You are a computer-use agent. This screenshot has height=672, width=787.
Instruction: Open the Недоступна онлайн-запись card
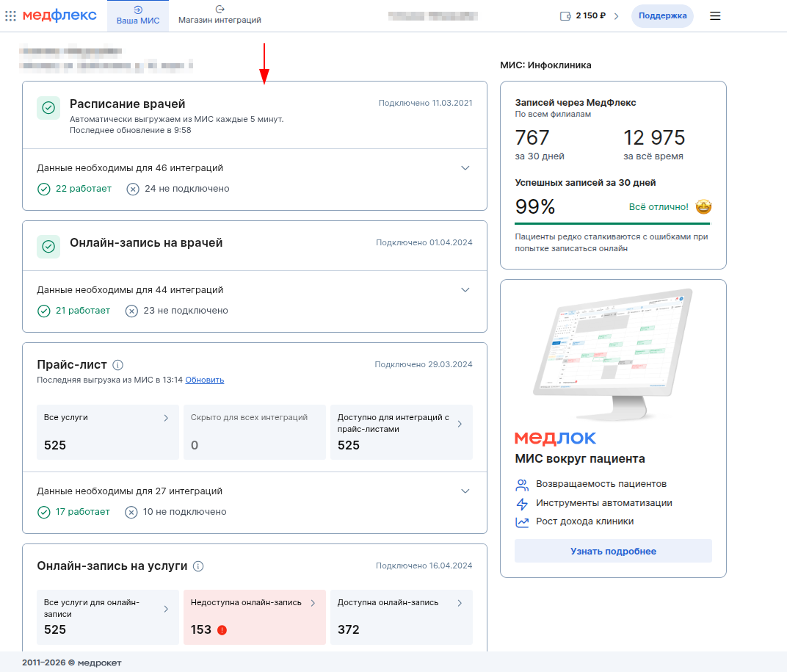click(254, 617)
